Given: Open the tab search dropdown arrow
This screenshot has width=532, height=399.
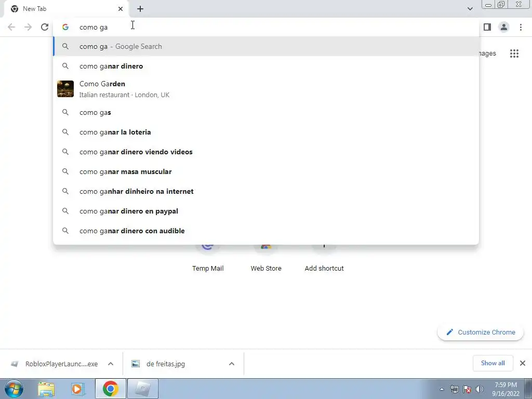Looking at the screenshot, I should pyautogui.click(x=470, y=9).
